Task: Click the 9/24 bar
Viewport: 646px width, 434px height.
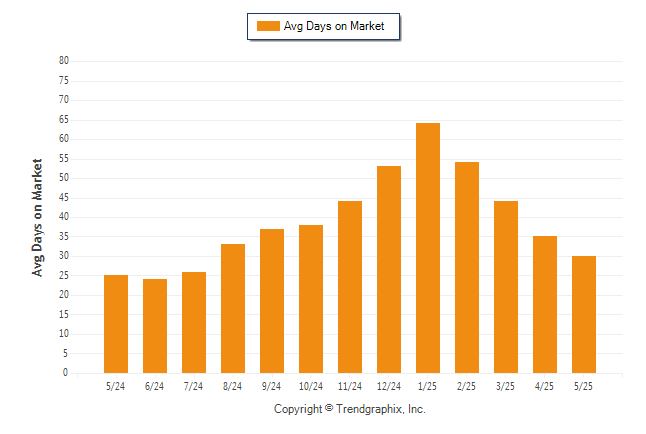Action: coord(272,301)
